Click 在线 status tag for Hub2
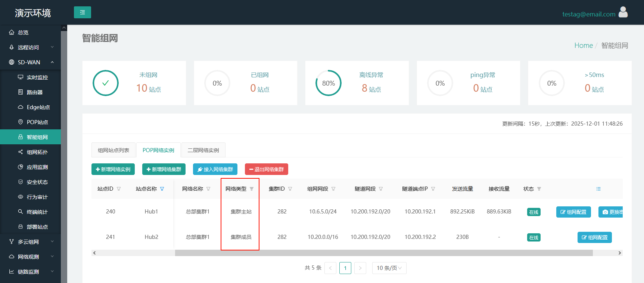Screen dimensions: 644x283 [534, 237]
